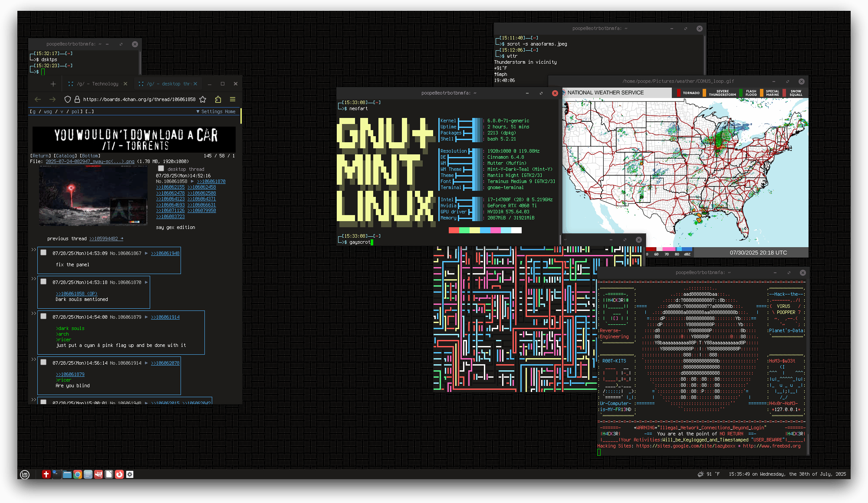Open the text editor icon in taskbar

(88, 474)
